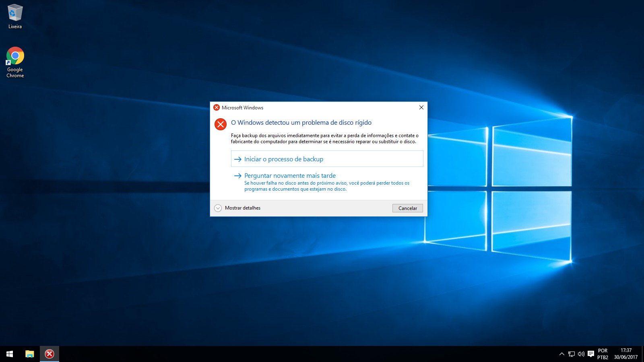The height and width of the screenshot is (362, 644).
Task: Click the Cancelar button
Action: 407,208
